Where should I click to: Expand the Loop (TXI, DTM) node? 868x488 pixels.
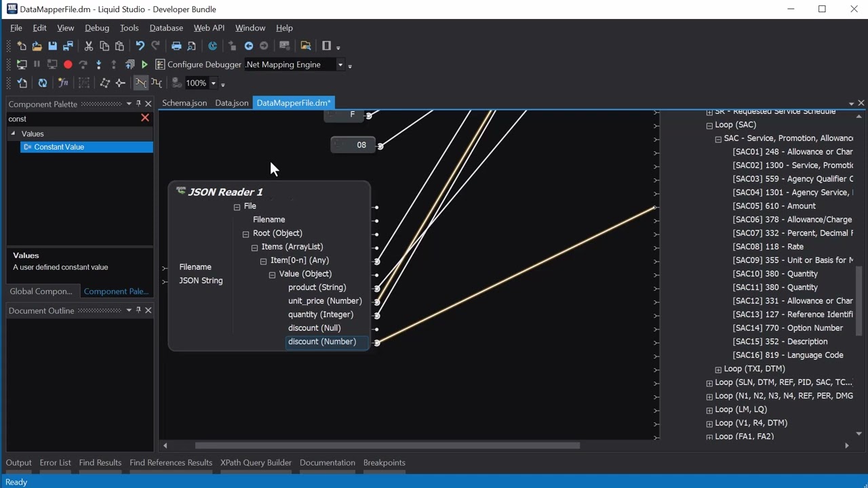718,369
